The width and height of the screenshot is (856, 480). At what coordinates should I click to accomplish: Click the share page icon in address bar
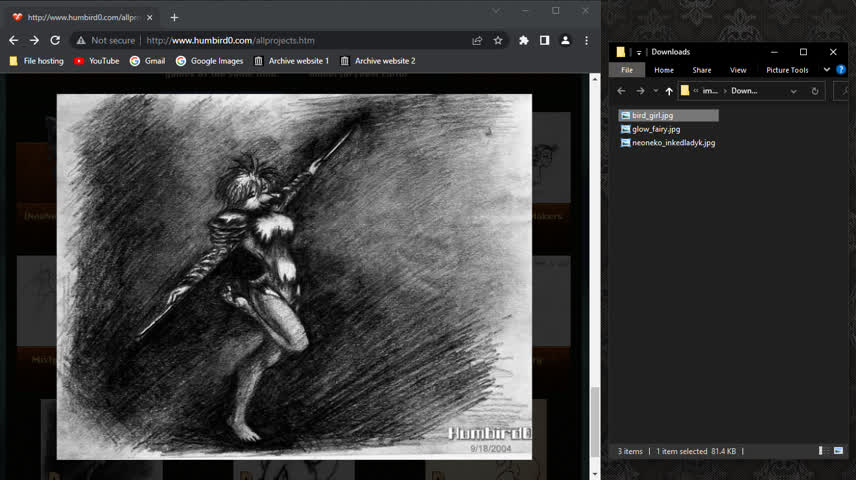[x=477, y=40]
